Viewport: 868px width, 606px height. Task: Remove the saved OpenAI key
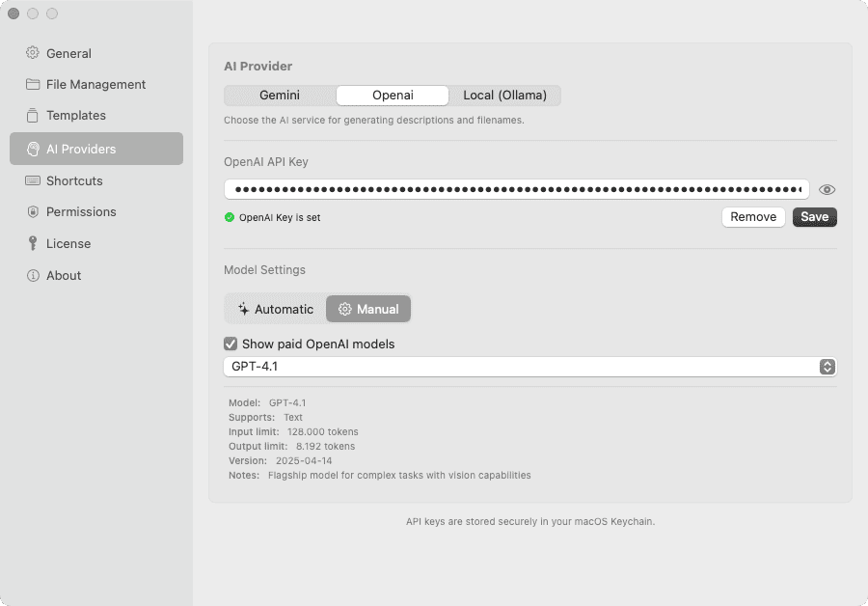[753, 217]
